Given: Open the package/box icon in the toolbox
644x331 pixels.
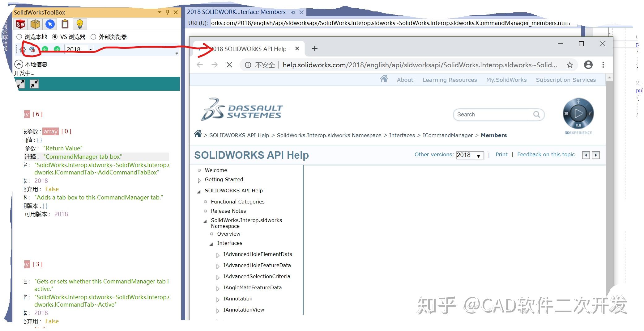Looking at the screenshot, I should tap(35, 24).
